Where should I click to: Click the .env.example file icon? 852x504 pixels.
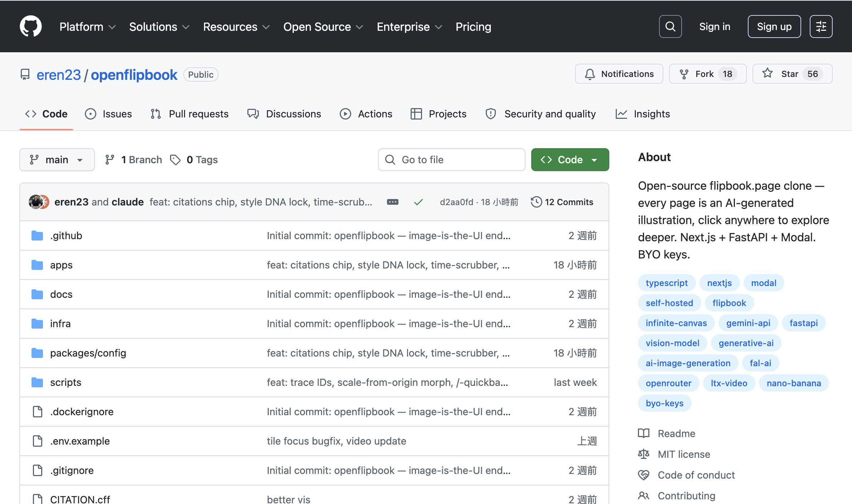point(37,441)
